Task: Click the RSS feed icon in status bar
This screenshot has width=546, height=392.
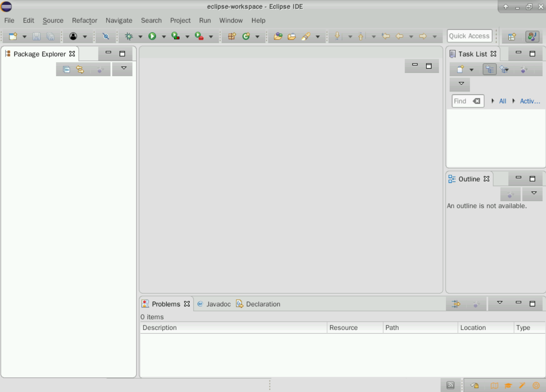Action: pyautogui.click(x=450, y=385)
